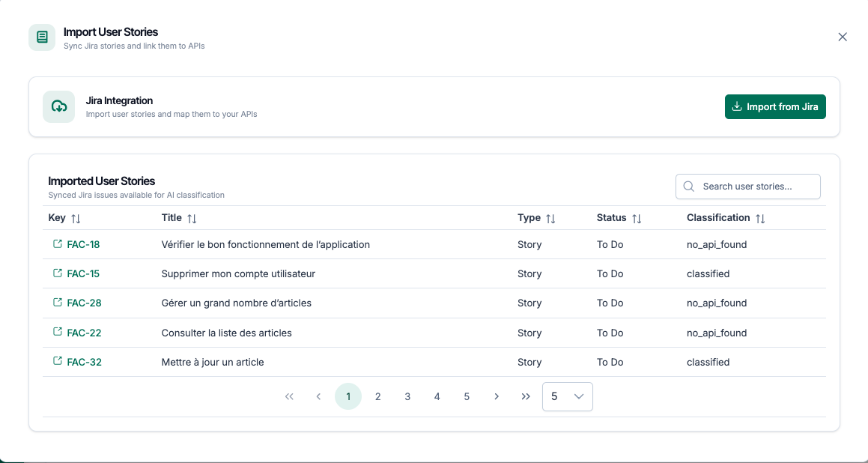The width and height of the screenshot is (868, 463).
Task: Close the Import User Stories dialog
Action: [x=843, y=37]
